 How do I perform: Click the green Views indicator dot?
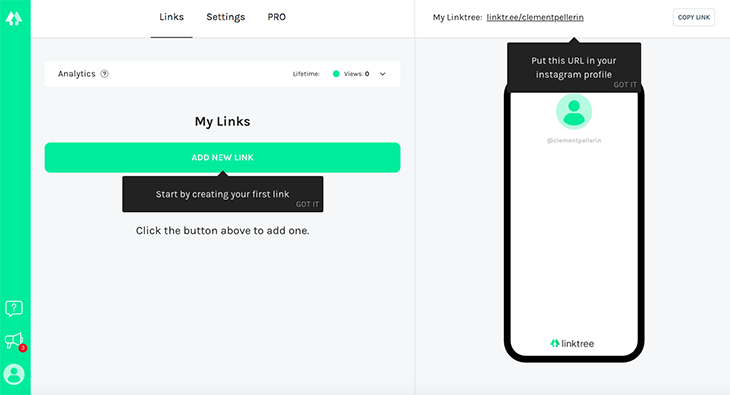[x=336, y=74]
